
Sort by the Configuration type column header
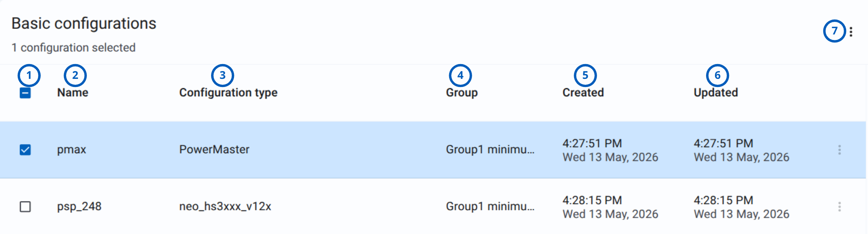pyautogui.click(x=228, y=93)
